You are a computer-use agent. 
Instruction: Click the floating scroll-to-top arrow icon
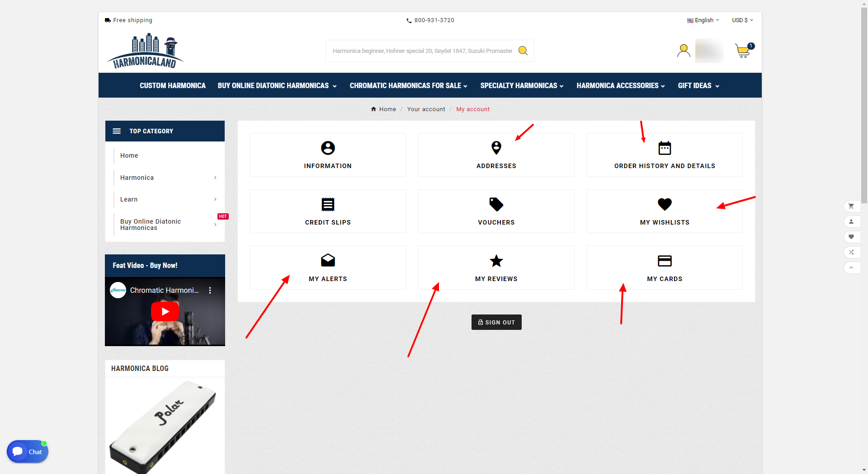coord(851,268)
